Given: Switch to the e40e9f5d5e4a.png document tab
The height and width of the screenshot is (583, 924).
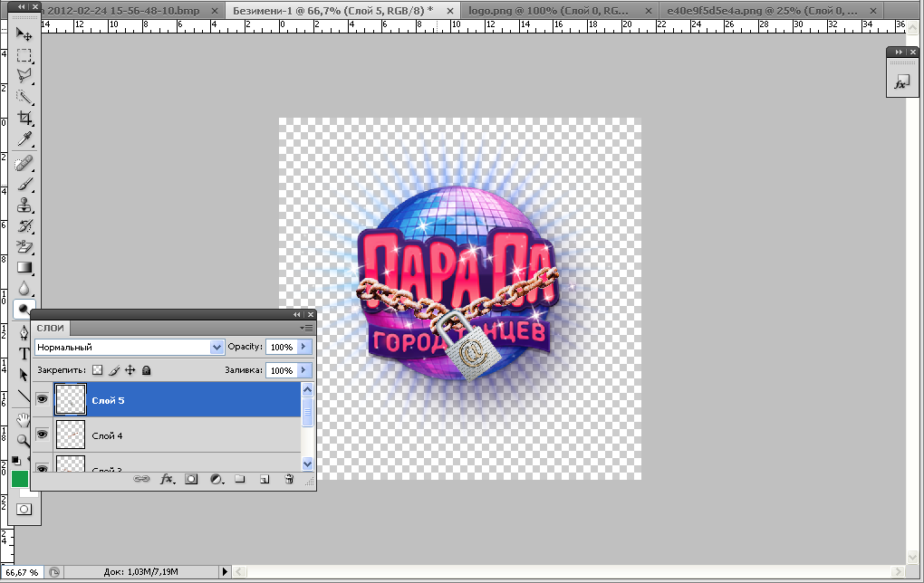Looking at the screenshot, I should pos(762,11).
